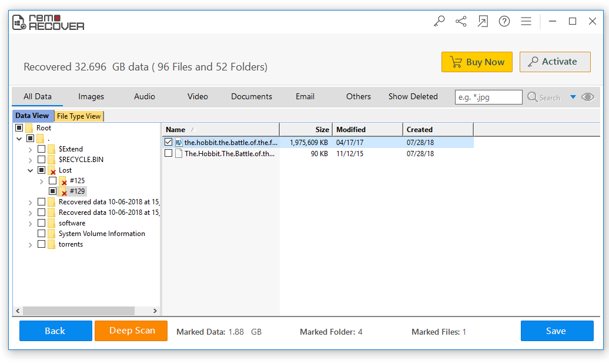Screen dimensions: 609x364
Task: Switch to the Others tab
Action: click(359, 97)
